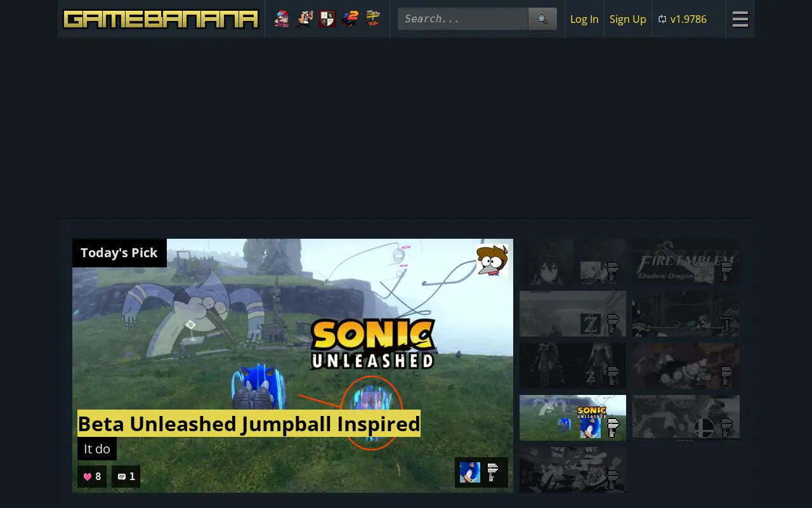Select the anime girl thumbnail in the top row

[x=573, y=262]
